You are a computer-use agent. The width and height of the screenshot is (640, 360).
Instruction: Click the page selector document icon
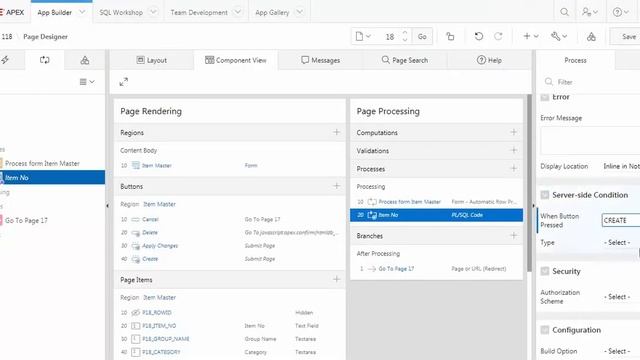(x=362, y=36)
